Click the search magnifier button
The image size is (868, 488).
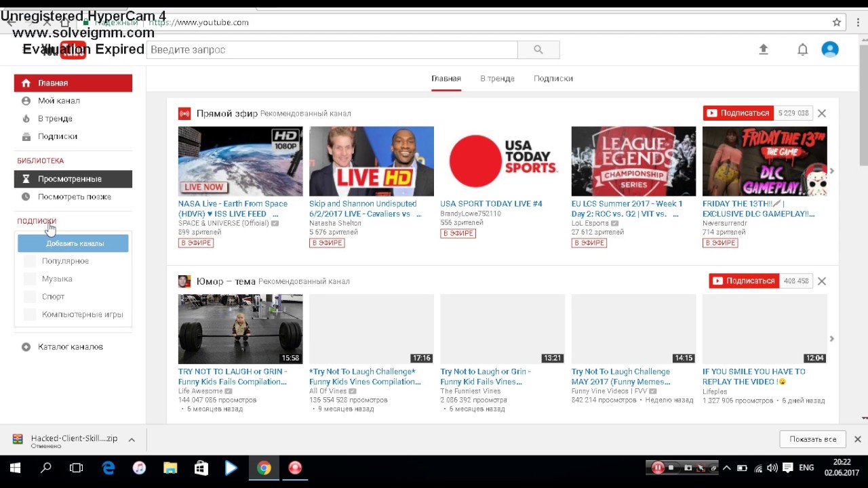coord(538,49)
